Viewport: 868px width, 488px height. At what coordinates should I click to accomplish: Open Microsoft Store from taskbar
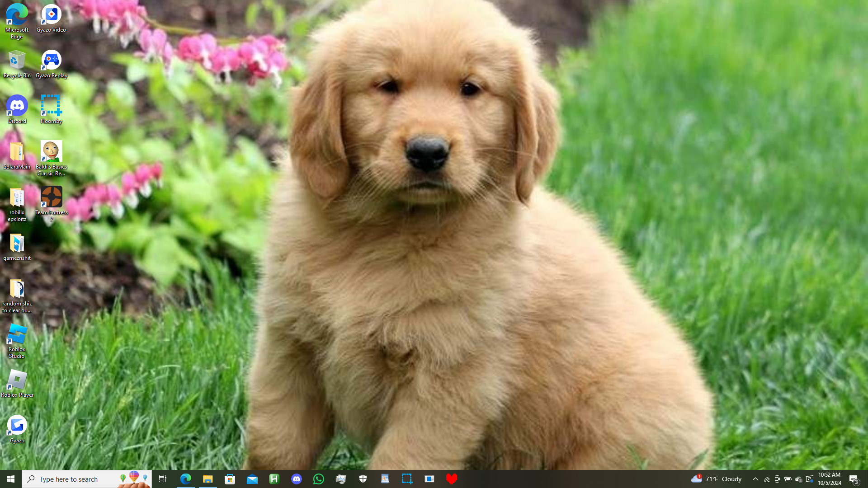coord(230,479)
